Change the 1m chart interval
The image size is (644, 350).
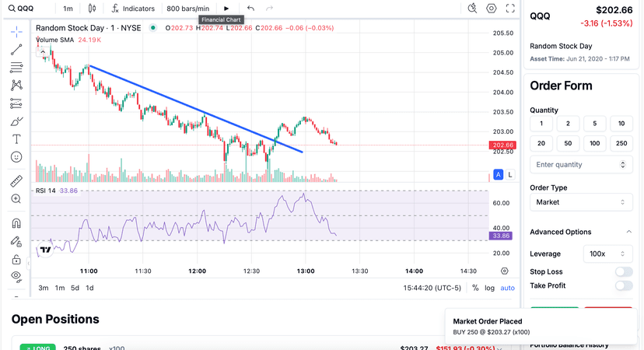pyautogui.click(x=68, y=9)
